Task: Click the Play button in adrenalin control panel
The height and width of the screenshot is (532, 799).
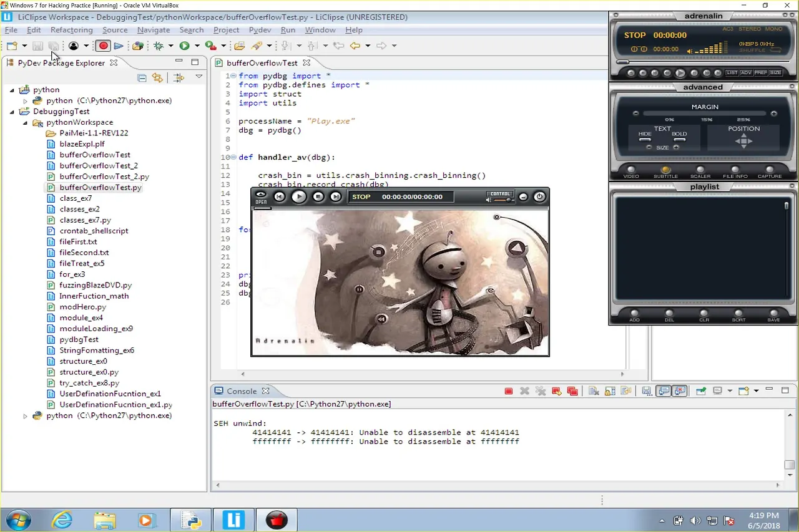Action: [680, 73]
